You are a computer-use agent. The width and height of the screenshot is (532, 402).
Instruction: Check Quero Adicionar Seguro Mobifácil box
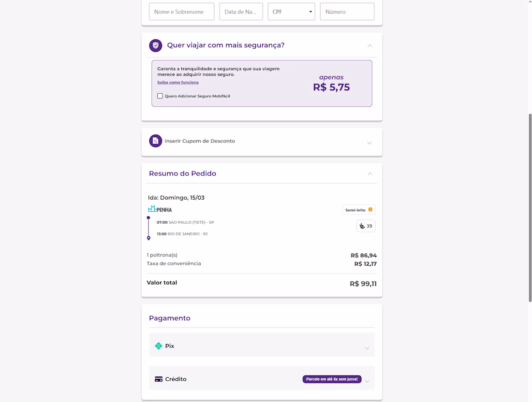coord(160,96)
